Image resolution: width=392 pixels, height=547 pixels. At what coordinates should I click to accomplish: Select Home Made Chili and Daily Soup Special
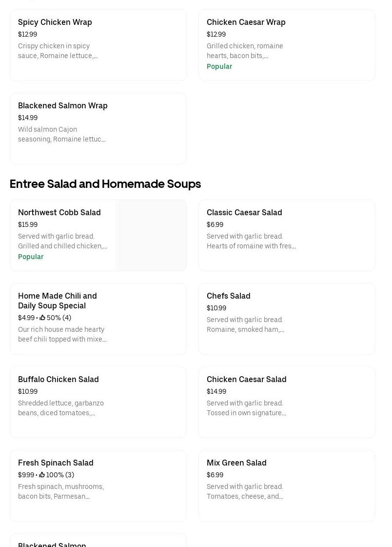[x=98, y=319]
